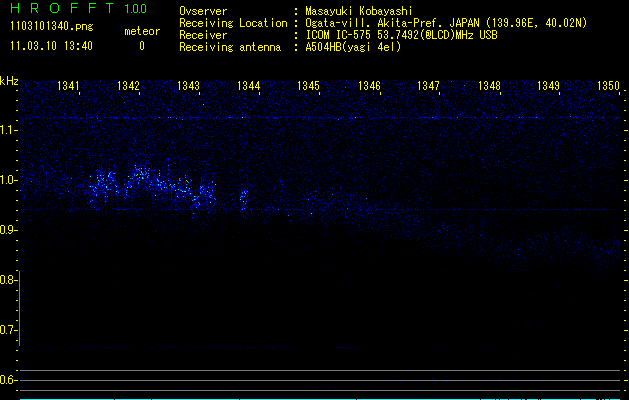Screen dimensions: 629x400
Task: Click the kHz axis unit label
Action: tap(9, 81)
